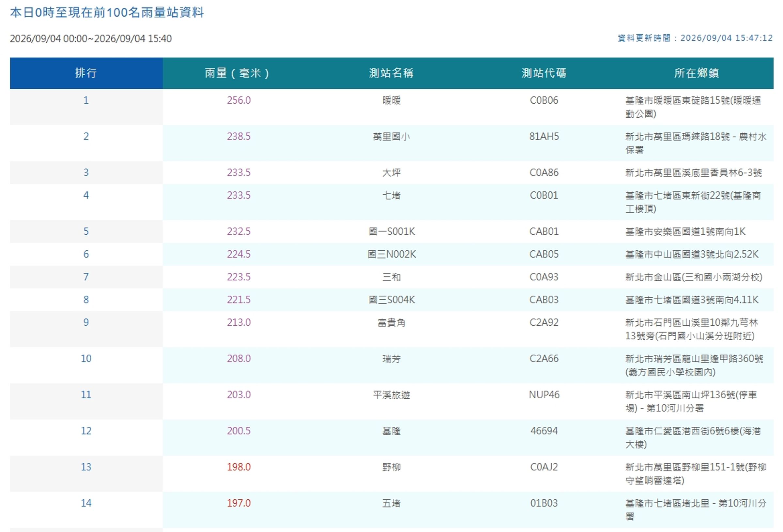The height and width of the screenshot is (532, 783).
Task: Select the 平溪旅遊 station name
Action: coord(391,395)
